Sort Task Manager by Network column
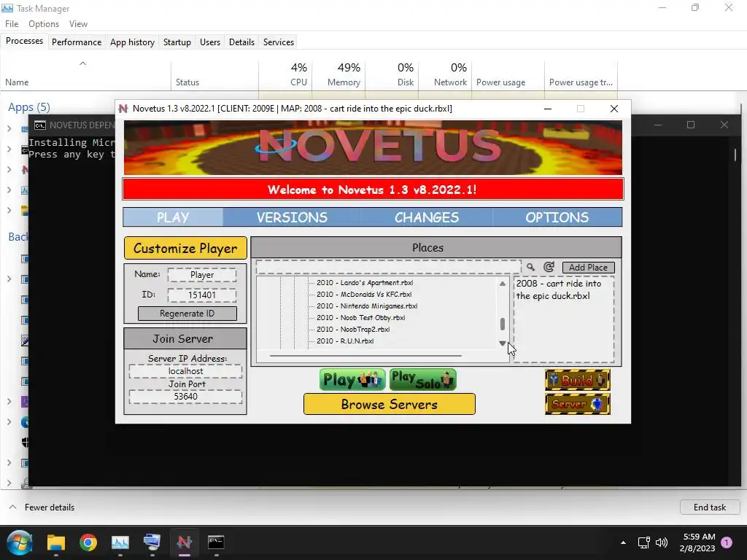 446,74
